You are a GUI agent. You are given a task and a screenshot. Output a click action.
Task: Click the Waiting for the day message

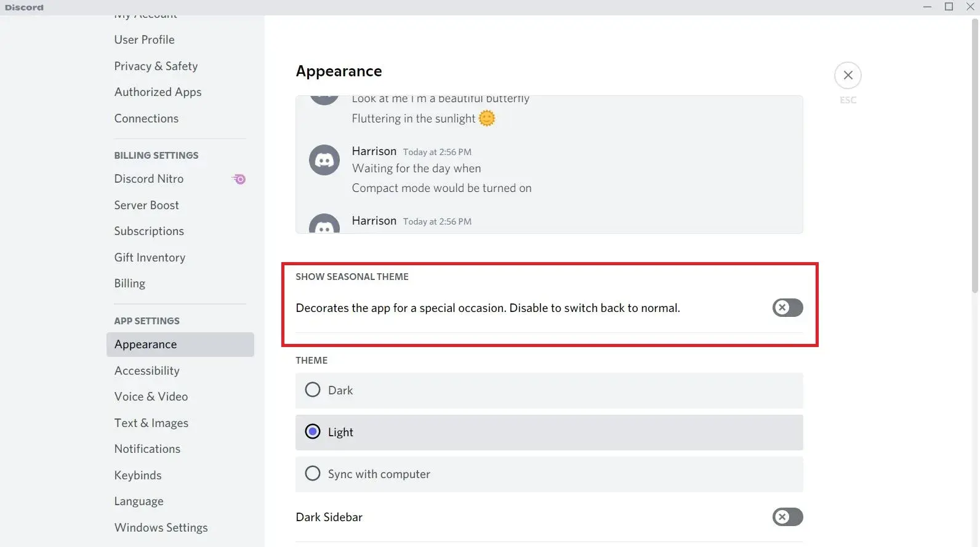(x=416, y=168)
